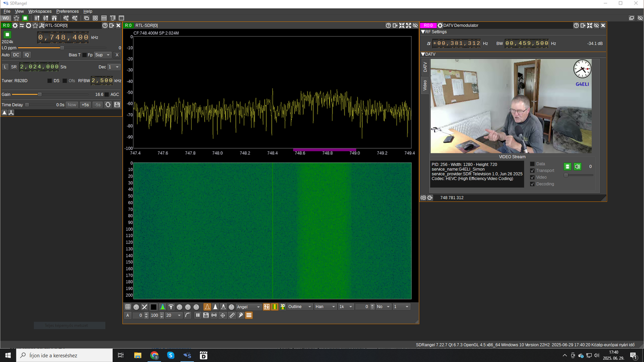644x362 pixels.
Task: Open Dec decimation dropdown
Action: 114,67
